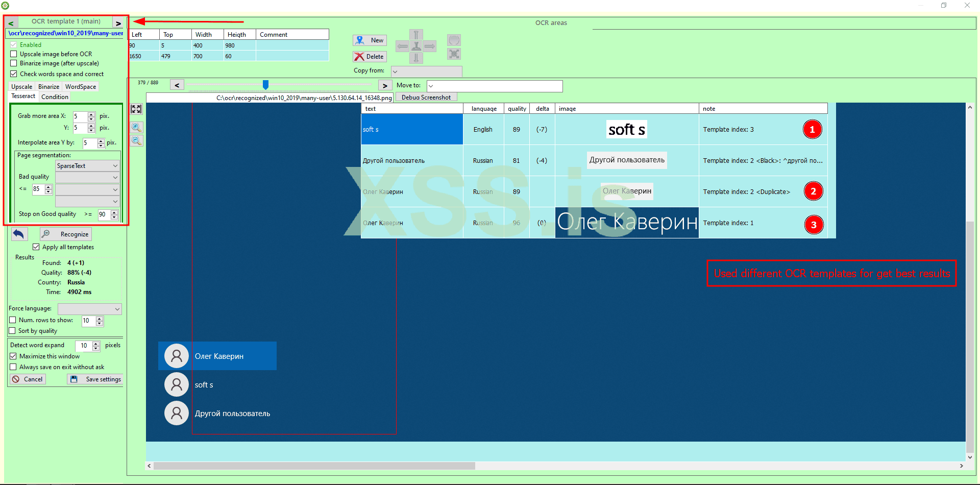The width and height of the screenshot is (980, 485).
Task: Click the New button's blue pin icon
Action: pyautogui.click(x=359, y=40)
